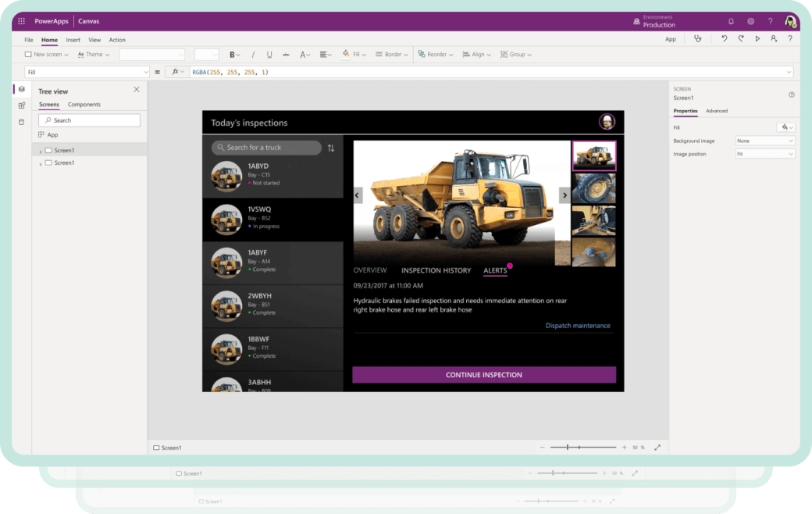Fit canvas to window icon
The height and width of the screenshot is (514, 812).
(x=657, y=447)
